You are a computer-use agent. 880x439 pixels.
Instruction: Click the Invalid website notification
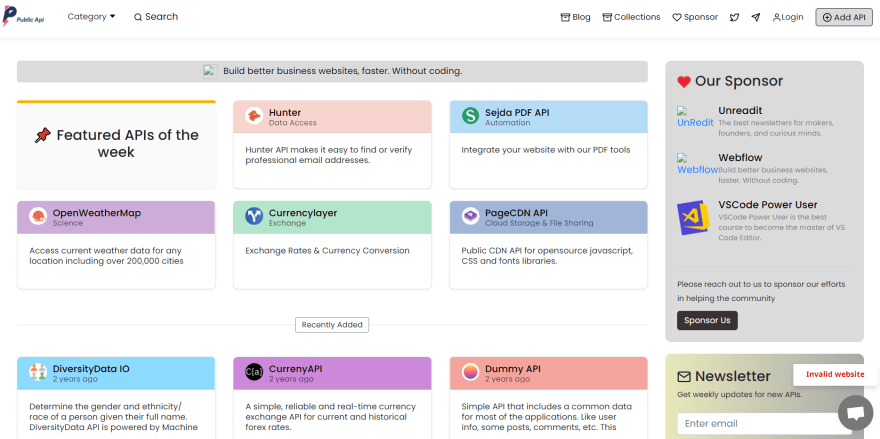835,374
